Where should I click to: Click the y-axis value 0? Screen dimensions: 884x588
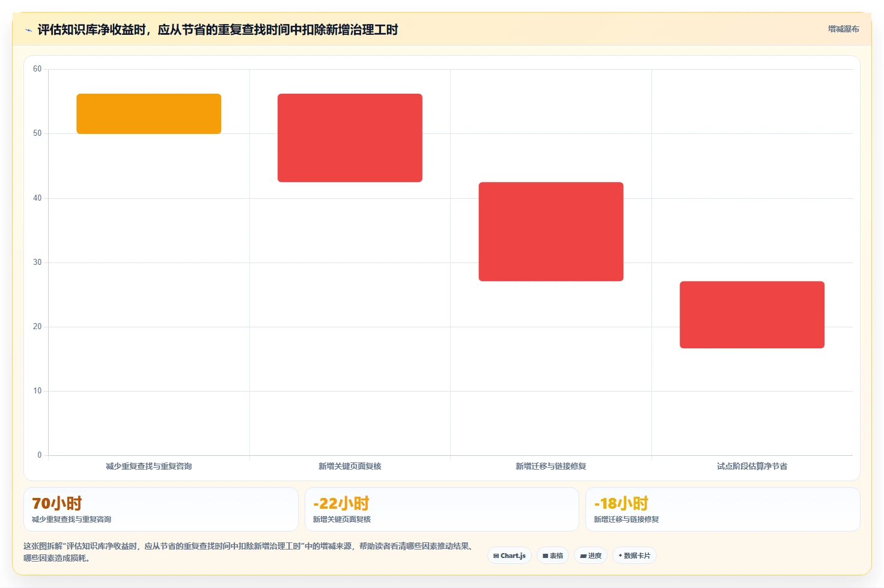tap(40, 455)
